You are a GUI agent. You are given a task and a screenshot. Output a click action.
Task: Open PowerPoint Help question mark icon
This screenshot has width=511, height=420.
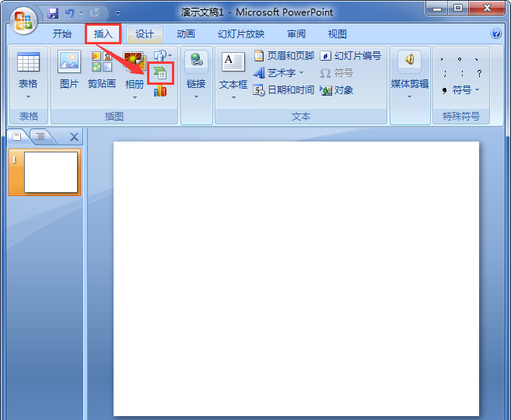(x=496, y=33)
